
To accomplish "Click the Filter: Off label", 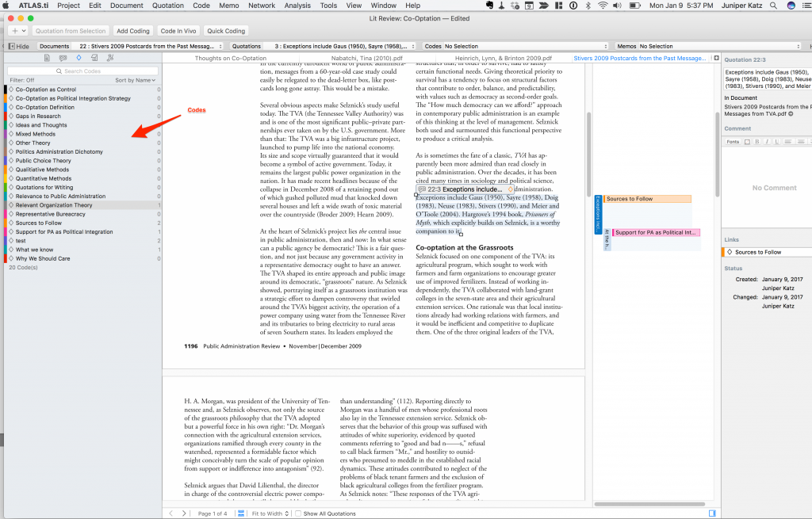I will pos(21,80).
